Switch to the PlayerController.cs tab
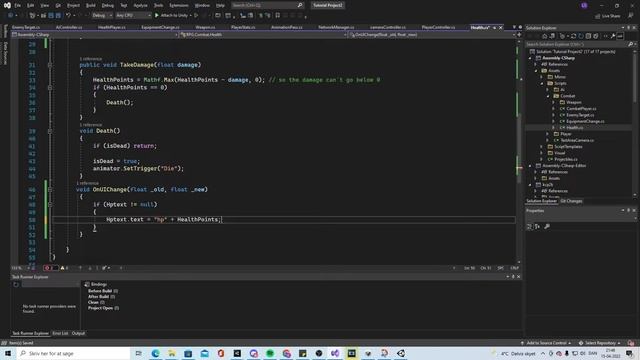The image size is (640, 360). (x=438, y=27)
